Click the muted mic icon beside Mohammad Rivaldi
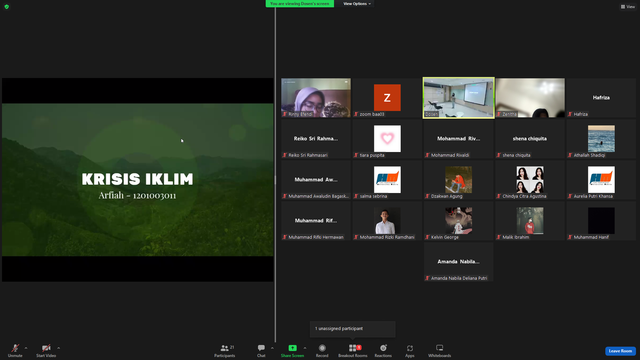Image resolution: width=640 pixels, height=360 pixels. [x=427, y=155]
